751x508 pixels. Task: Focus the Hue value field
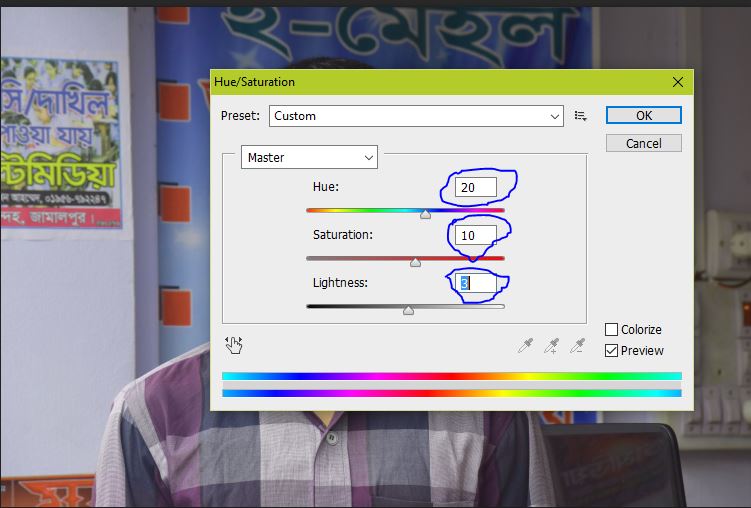(x=476, y=187)
